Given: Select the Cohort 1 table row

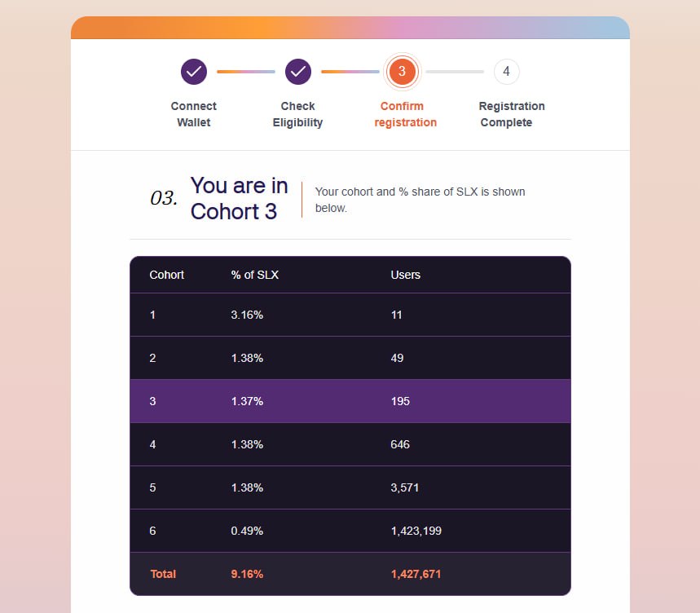Looking at the screenshot, I should pos(350,315).
